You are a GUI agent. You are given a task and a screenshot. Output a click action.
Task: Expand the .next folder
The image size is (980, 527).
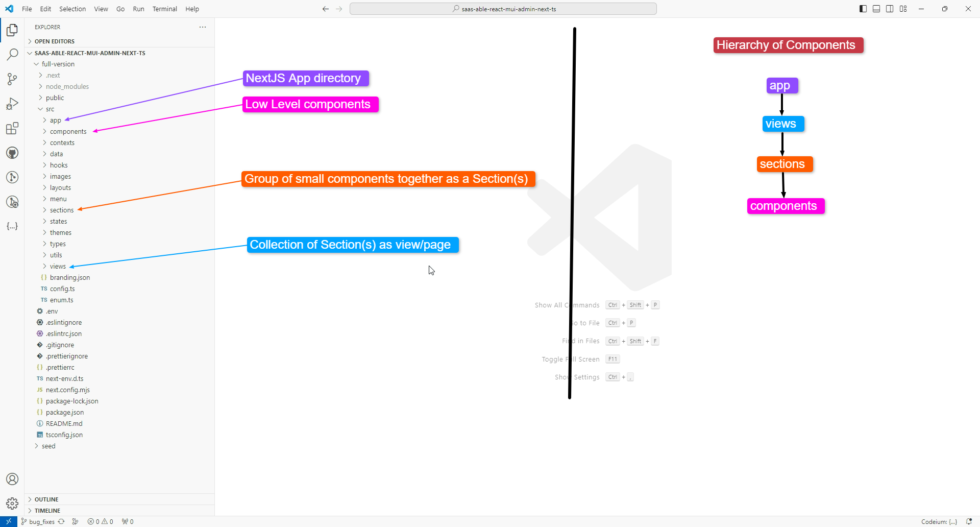119,76
